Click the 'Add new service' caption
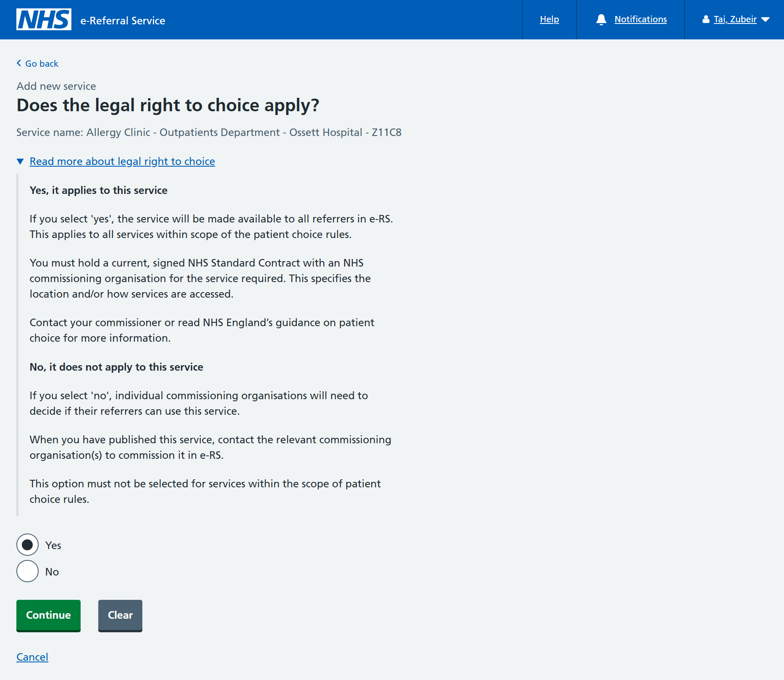The width and height of the screenshot is (784, 680). coord(56,86)
